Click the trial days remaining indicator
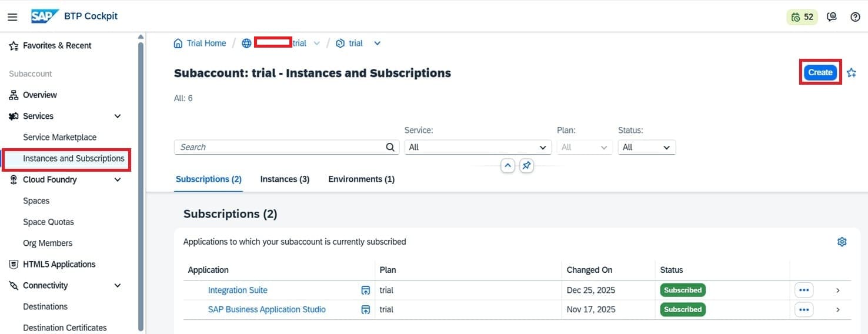Image resolution: width=868 pixels, height=334 pixels. 802,17
